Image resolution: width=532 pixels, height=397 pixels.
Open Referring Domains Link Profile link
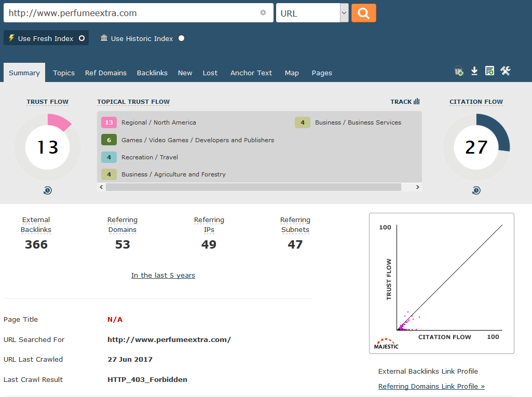pos(431,387)
